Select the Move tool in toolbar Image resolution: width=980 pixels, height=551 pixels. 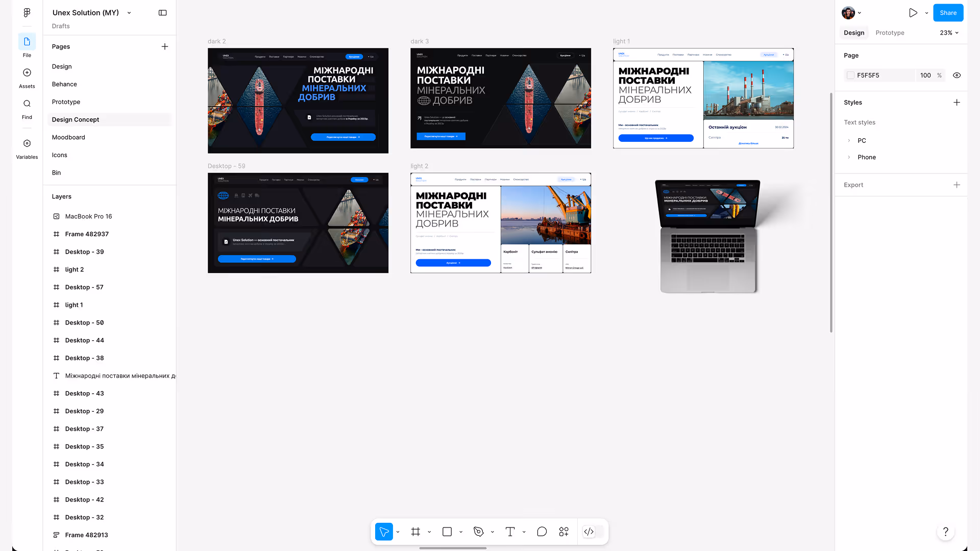[384, 532]
